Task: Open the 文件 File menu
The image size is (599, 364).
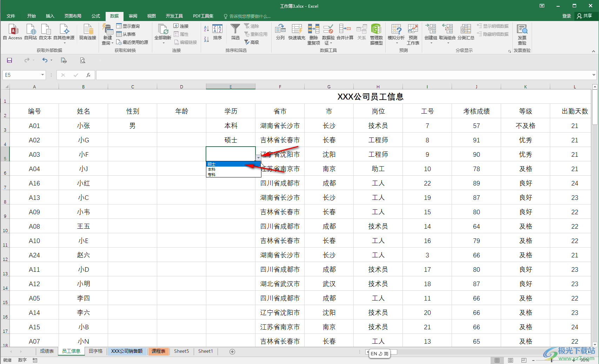Action: pos(11,16)
